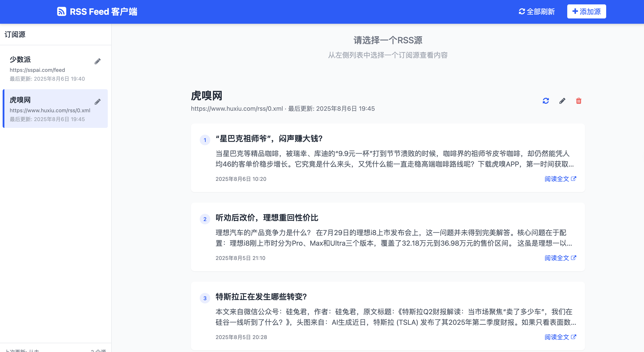Screen dimensions: 644x352
Task: Edit 虎嗅网 feed using header pencil icon
Action: coord(562,101)
